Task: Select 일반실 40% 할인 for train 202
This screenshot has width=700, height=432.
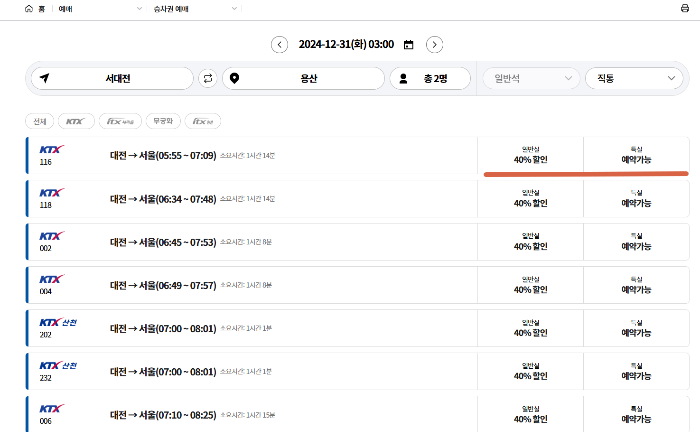Action: pos(530,328)
